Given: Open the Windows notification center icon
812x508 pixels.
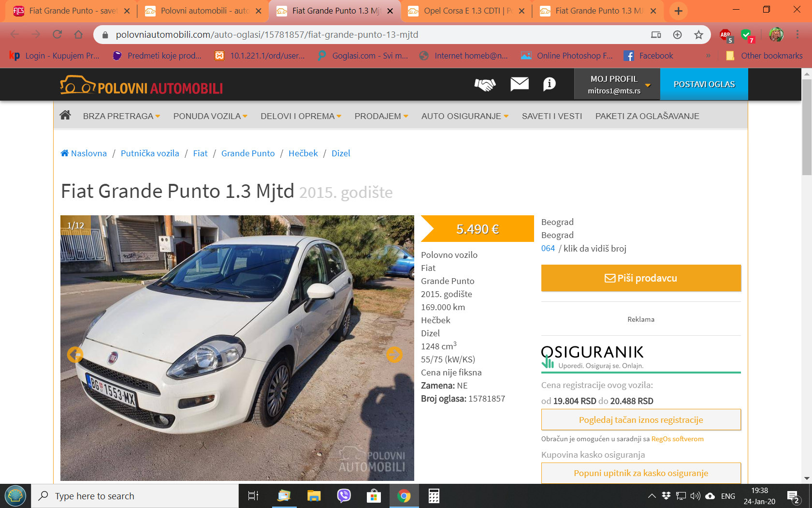Looking at the screenshot, I should point(793,496).
